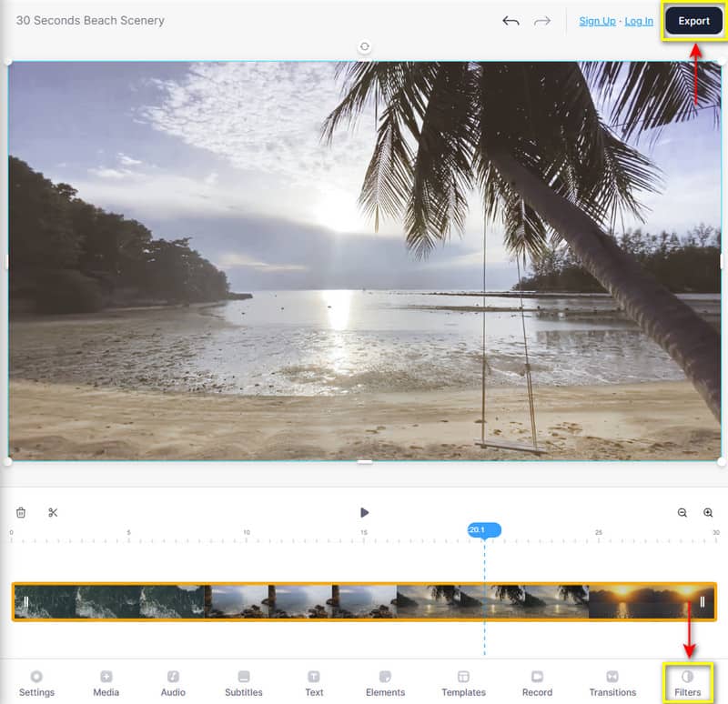
Task: Open the Filters panel
Action: click(687, 684)
